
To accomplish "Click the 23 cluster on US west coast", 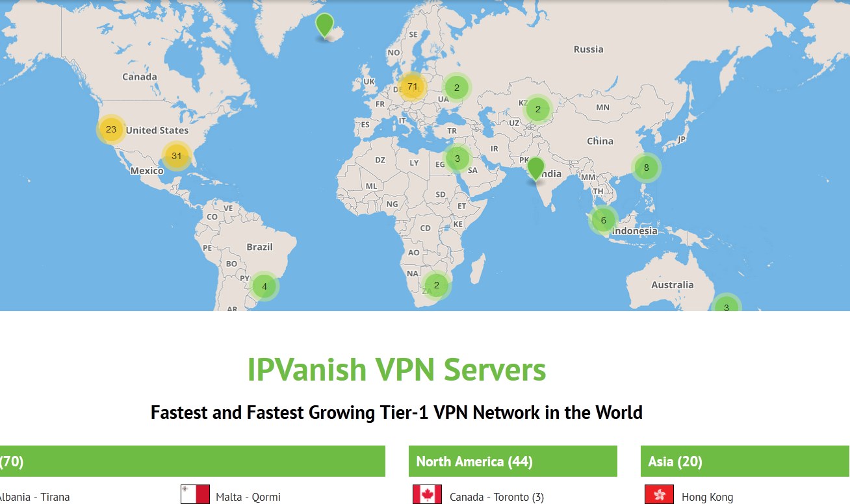I will click(x=111, y=129).
